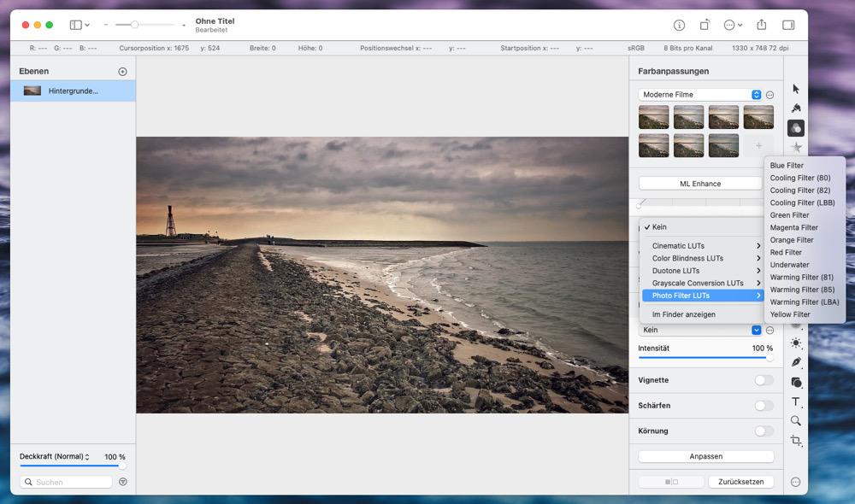855x504 pixels.
Task: Click the Intensität slider handle
Action: pos(769,358)
